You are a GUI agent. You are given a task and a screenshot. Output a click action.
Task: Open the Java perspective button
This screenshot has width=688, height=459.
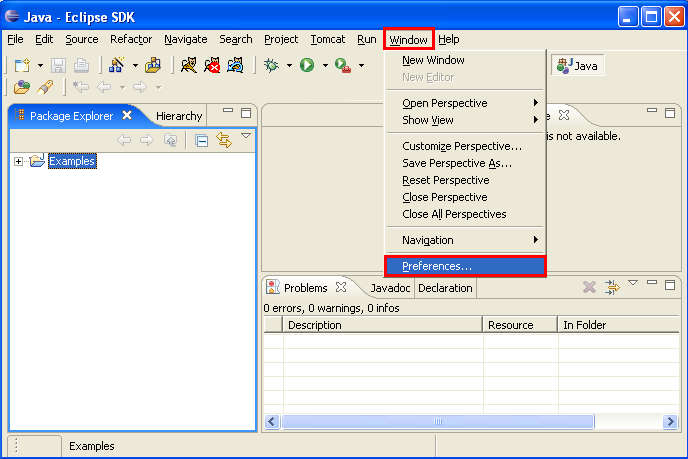click(x=578, y=65)
